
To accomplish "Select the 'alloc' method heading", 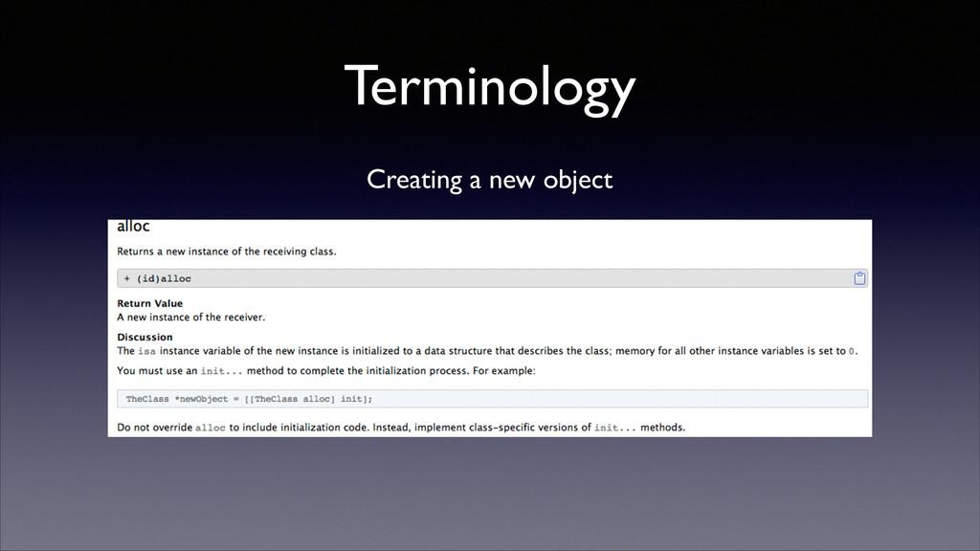I will click(133, 226).
